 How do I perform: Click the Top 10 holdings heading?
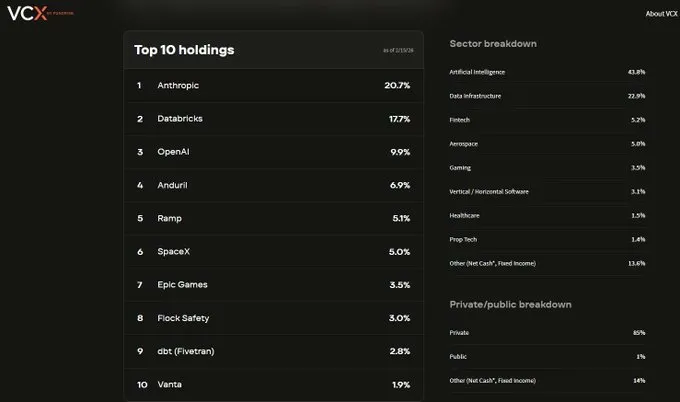click(184, 50)
